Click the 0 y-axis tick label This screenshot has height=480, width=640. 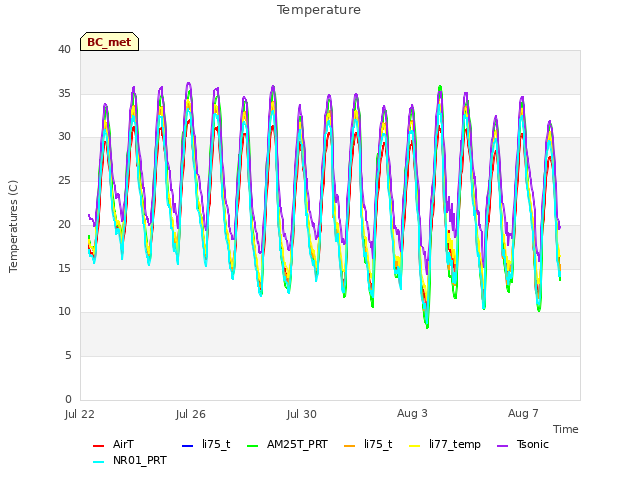coord(68,399)
